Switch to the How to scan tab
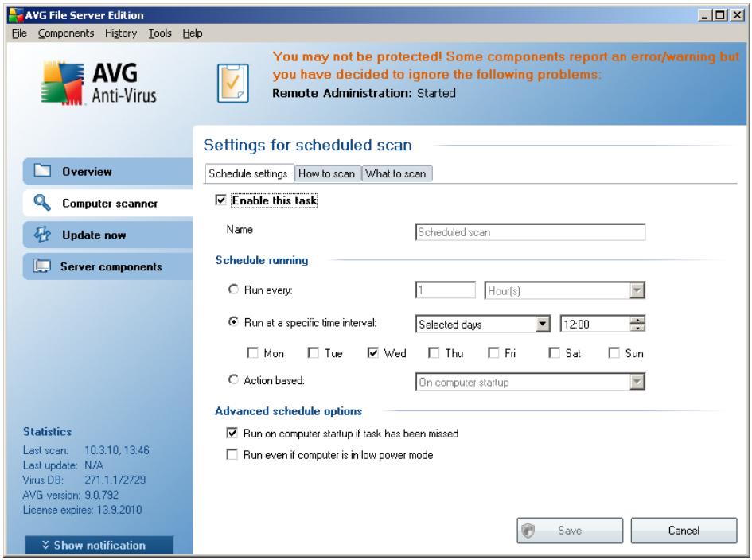The height and width of the screenshot is (560, 752). point(326,173)
